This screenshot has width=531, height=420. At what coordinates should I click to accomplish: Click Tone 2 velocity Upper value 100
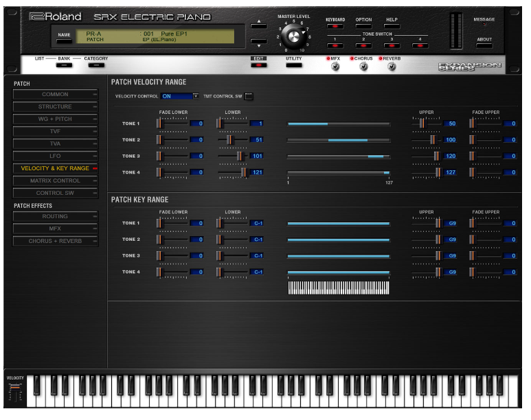tap(450, 140)
